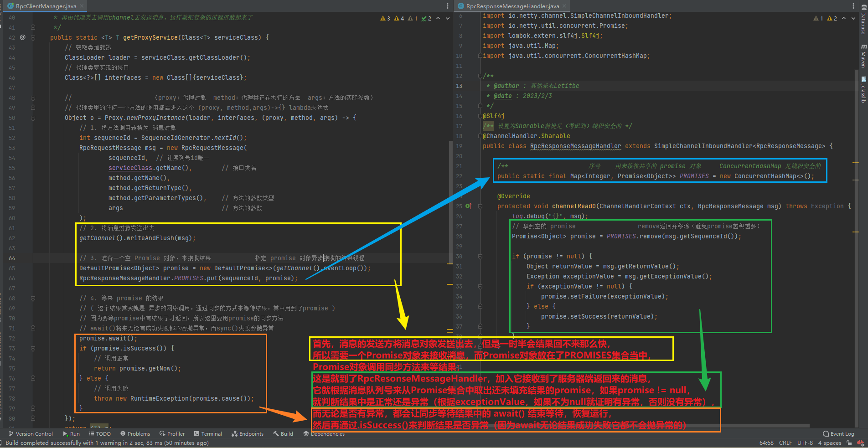
Task: Click the build completed status message
Action: pyautogui.click(x=107, y=443)
